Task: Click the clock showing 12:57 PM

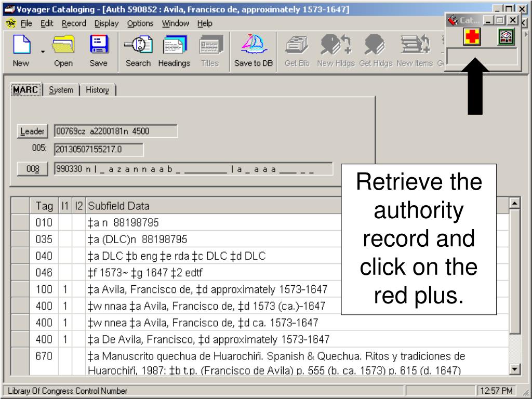Action: click(496, 391)
